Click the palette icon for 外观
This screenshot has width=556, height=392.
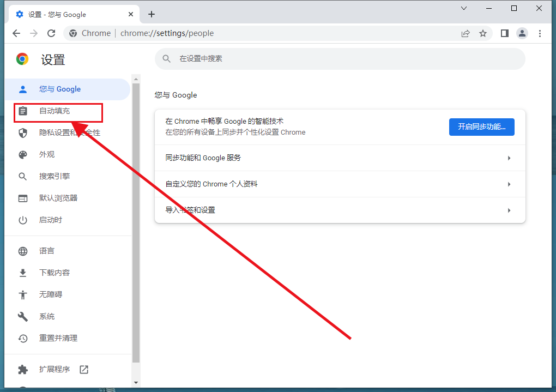coord(23,155)
